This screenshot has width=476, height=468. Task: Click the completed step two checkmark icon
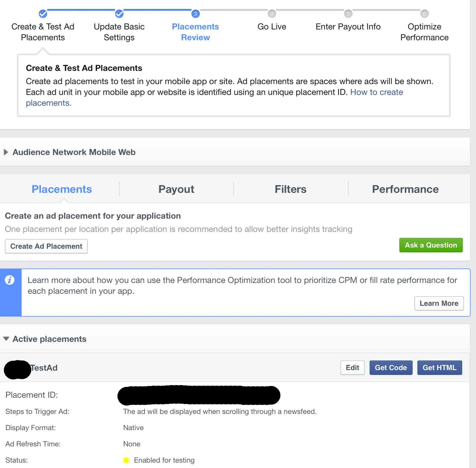[119, 14]
